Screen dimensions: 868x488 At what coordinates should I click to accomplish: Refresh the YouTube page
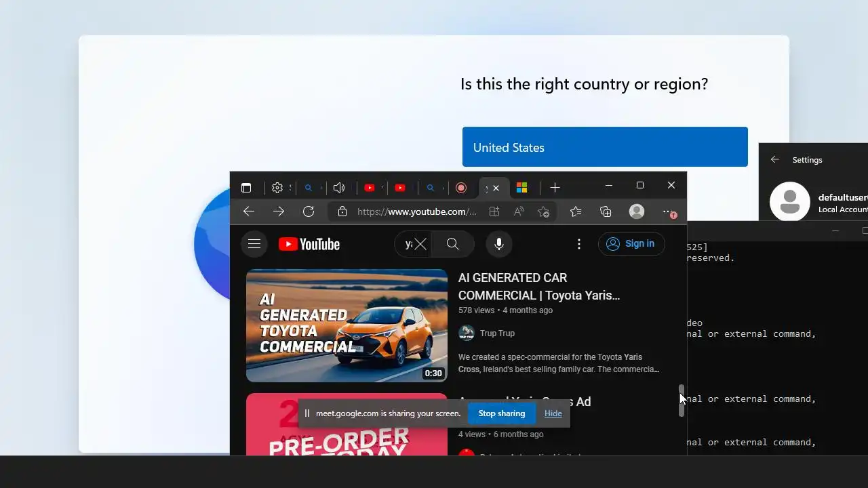point(309,211)
